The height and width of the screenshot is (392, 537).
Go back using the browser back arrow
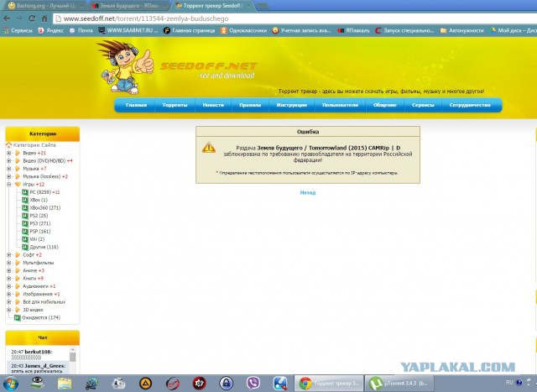point(7,18)
